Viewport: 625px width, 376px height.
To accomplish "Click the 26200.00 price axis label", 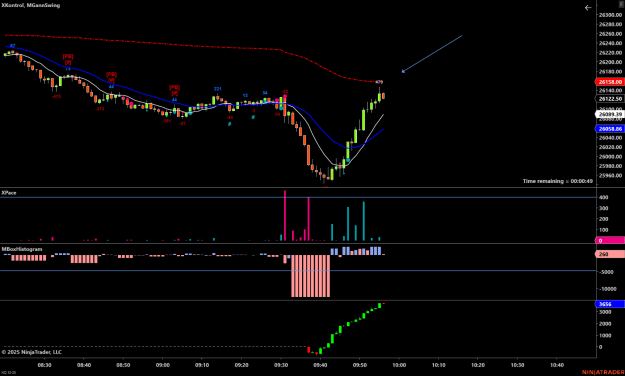I will pyautogui.click(x=610, y=62).
